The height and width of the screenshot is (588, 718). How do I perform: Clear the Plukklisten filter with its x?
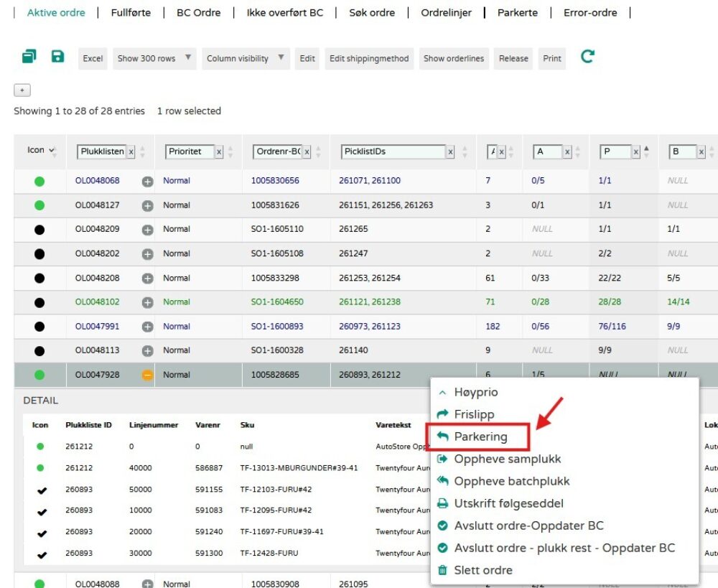click(x=131, y=152)
